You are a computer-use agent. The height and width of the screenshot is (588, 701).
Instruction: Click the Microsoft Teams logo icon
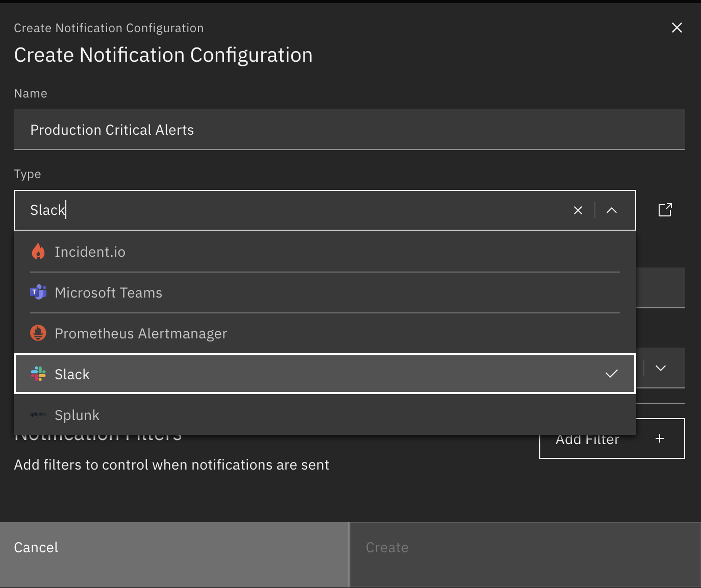pos(38,292)
